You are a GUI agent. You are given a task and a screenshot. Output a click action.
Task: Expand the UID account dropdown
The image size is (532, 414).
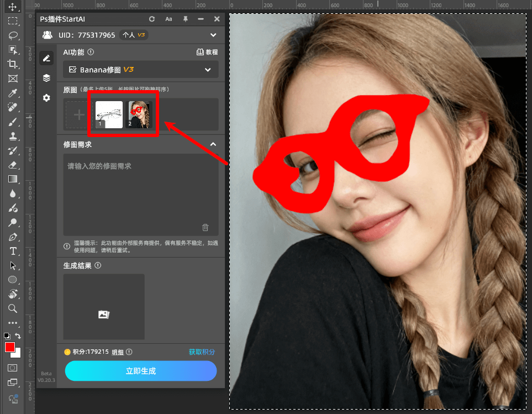[213, 34]
